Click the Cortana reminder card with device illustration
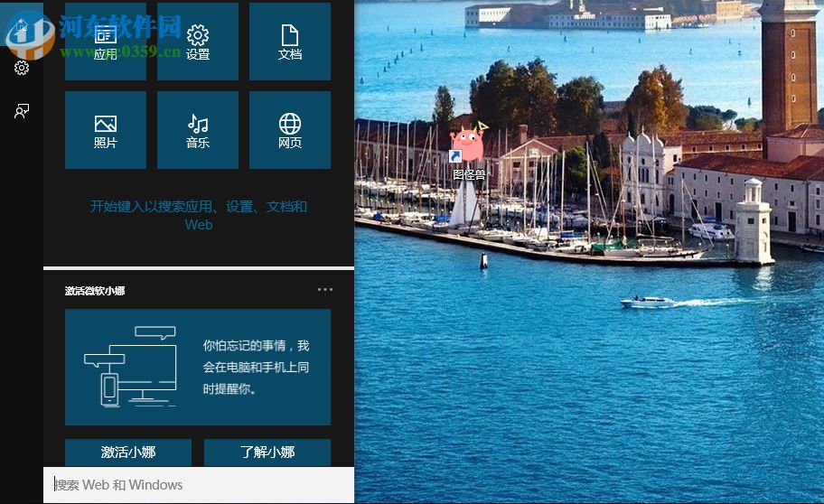 coord(198,367)
